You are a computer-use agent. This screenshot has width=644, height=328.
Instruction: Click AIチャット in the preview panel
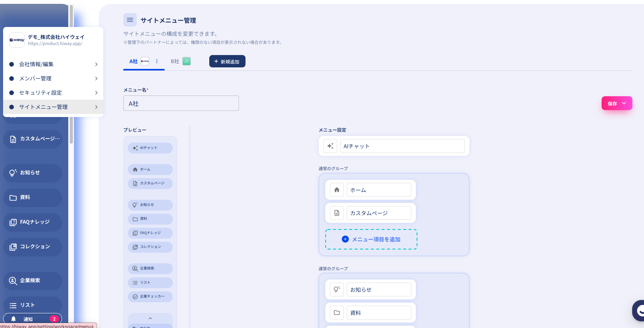tap(150, 148)
